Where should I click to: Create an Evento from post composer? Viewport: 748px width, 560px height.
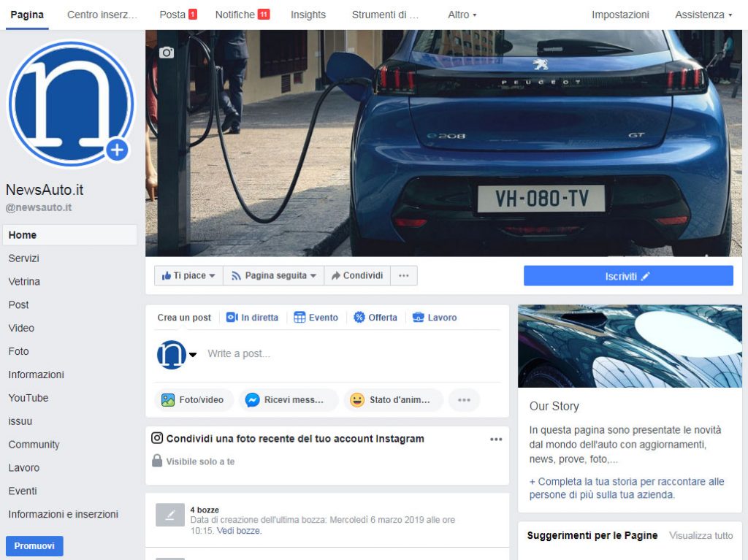tap(316, 318)
